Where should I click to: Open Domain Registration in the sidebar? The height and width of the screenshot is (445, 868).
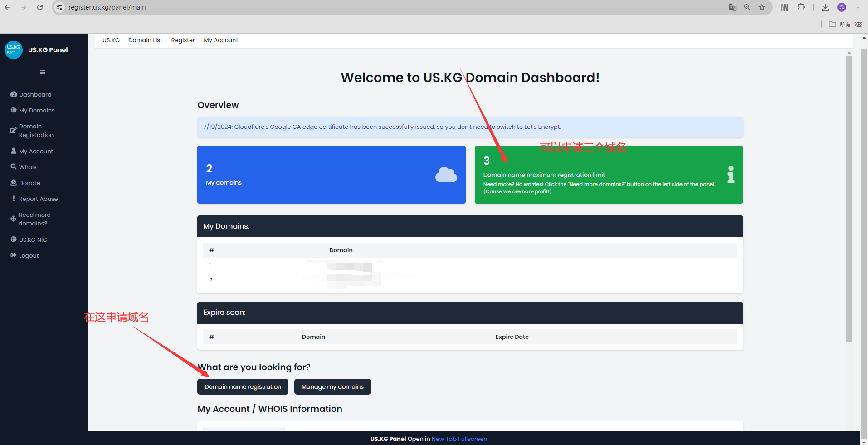tap(36, 131)
